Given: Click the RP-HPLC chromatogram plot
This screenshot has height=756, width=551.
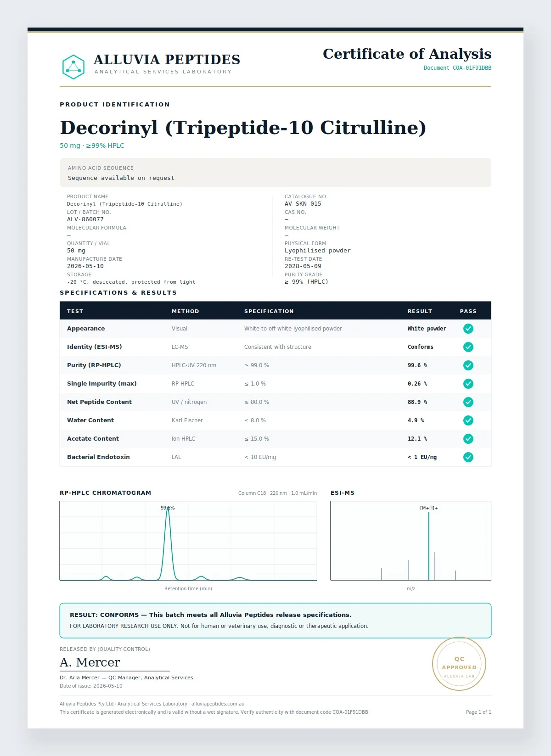Looking at the screenshot, I should point(188,541).
